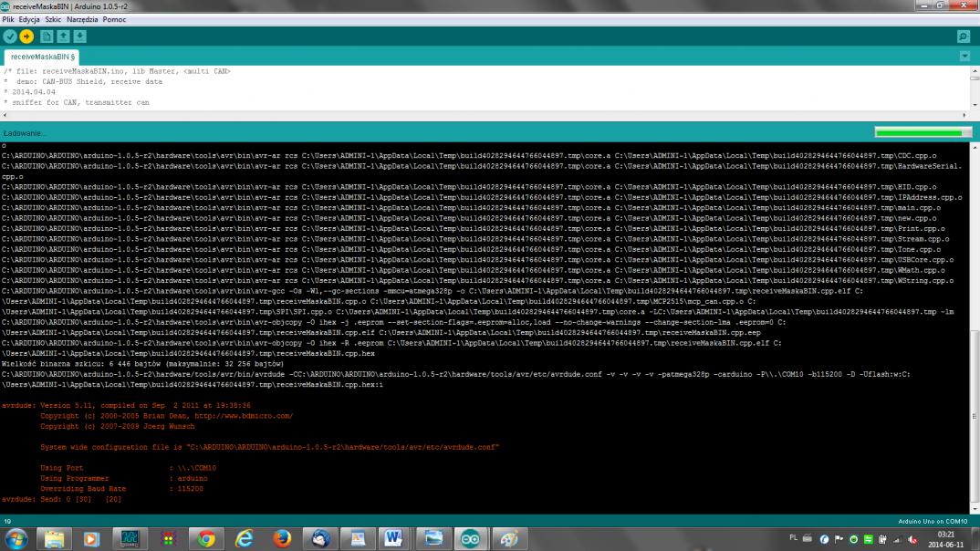Open the tab options dropdown arrow
Viewport: 980px width, 551px height.
pyautogui.click(x=965, y=57)
